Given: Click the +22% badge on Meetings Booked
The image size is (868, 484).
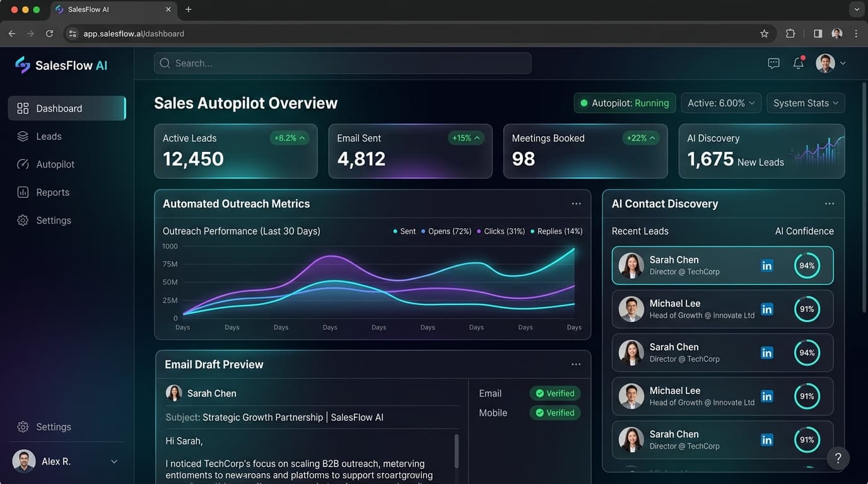Looking at the screenshot, I should [x=640, y=138].
